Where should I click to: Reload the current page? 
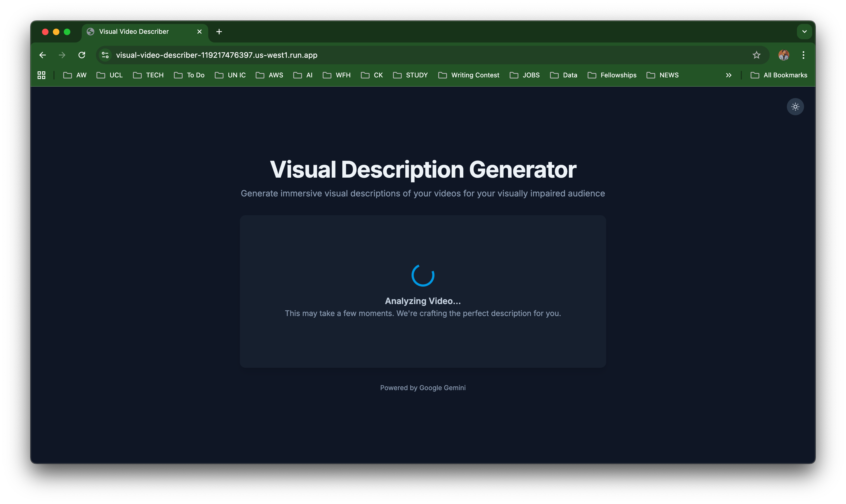click(x=81, y=55)
